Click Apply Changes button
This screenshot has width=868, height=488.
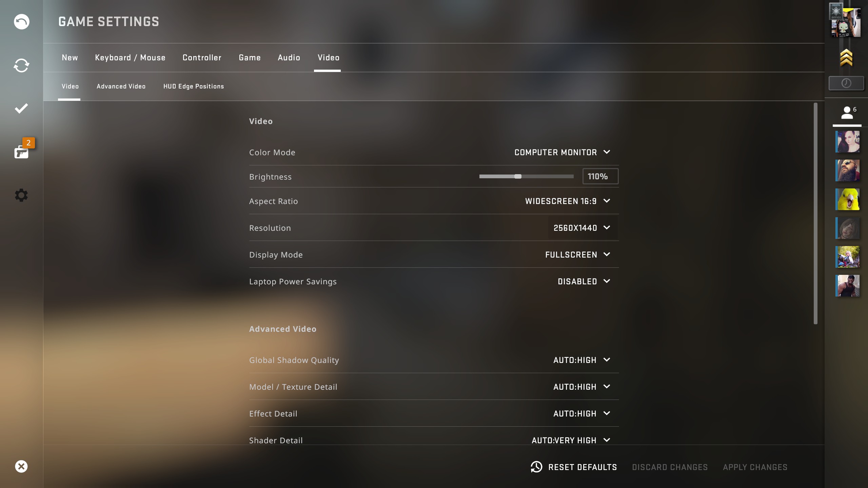coord(755,467)
